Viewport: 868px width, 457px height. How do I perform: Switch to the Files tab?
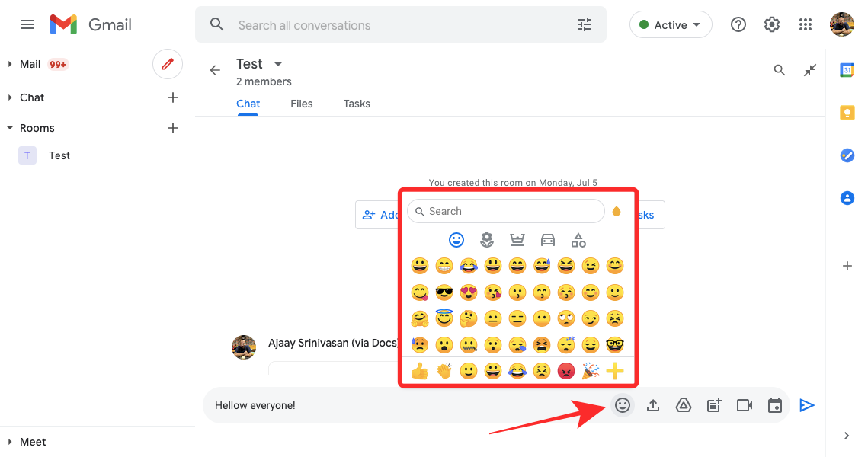(x=302, y=104)
